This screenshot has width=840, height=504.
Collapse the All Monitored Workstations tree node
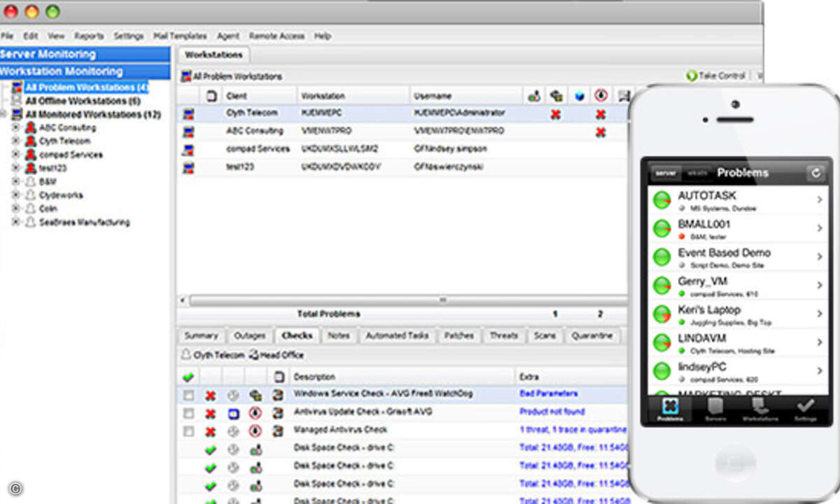point(4,114)
